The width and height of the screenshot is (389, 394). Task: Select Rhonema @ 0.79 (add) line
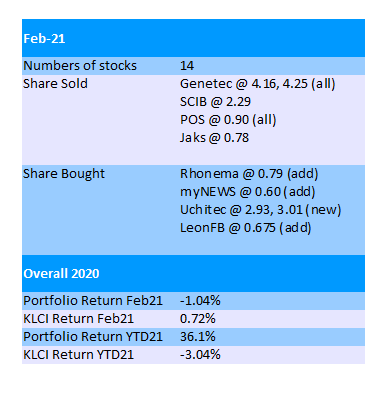pos(249,174)
